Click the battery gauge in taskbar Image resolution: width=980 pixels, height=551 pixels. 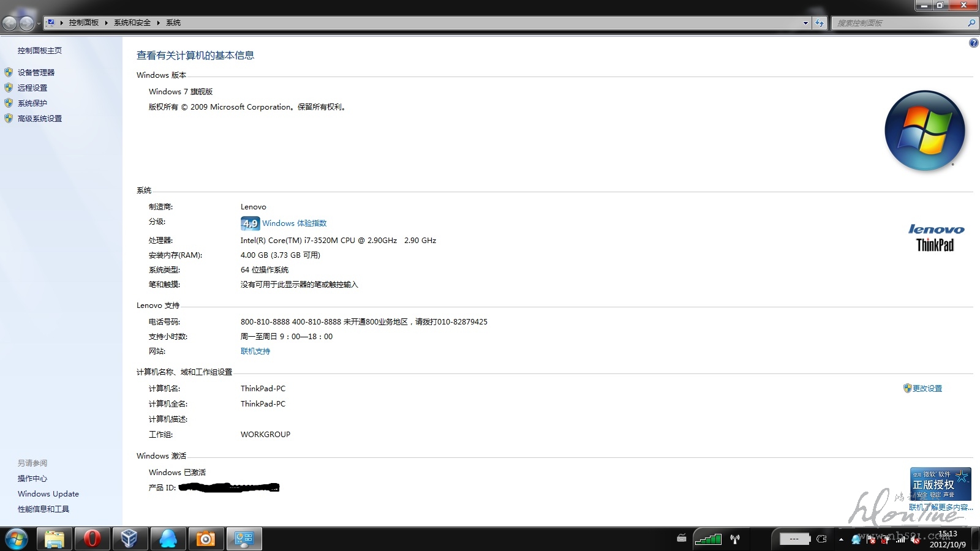pyautogui.click(x=794, y=539)
